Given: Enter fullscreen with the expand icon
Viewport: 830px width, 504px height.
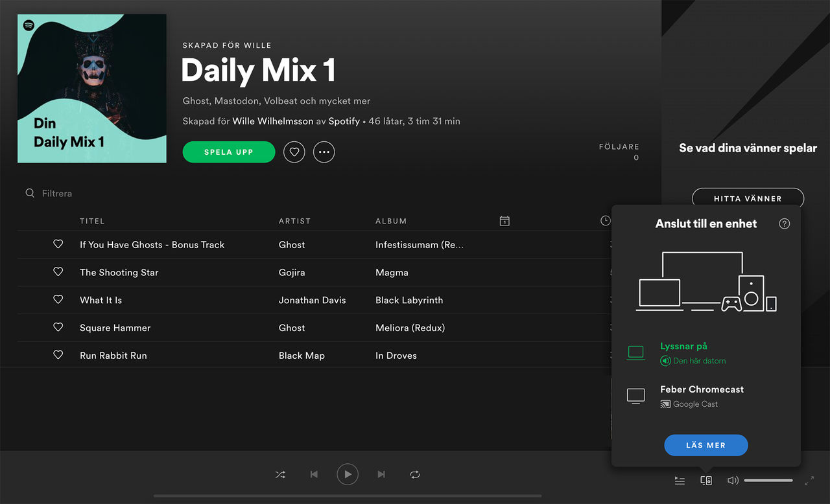Looking at the screenshot, I should tap(809, 481).
